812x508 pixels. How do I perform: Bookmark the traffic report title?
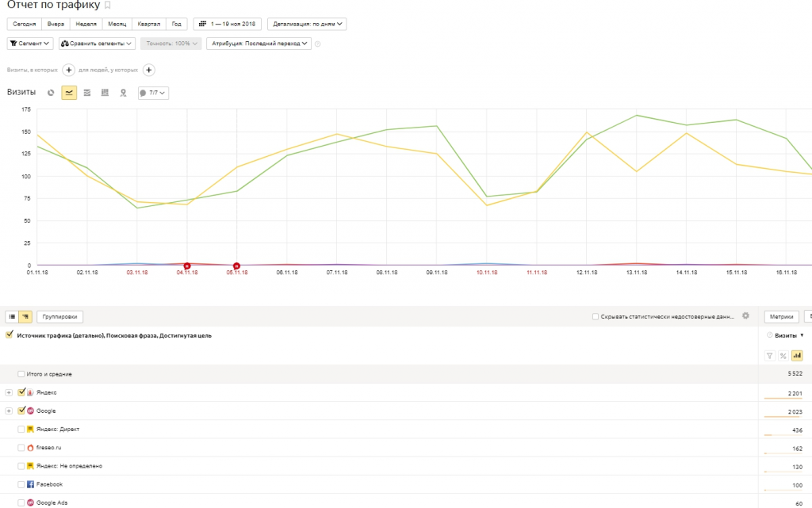pyautogui.click(x=108, y=6)
